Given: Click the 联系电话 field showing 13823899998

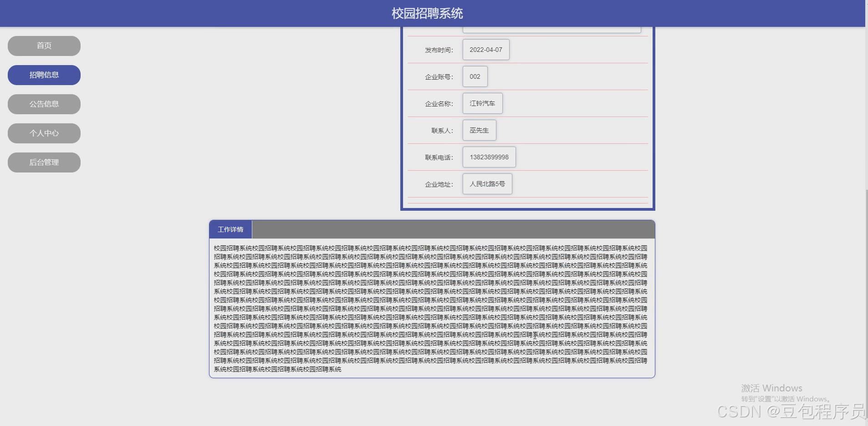Looking at the screenshot, I should tap(489, 157).
